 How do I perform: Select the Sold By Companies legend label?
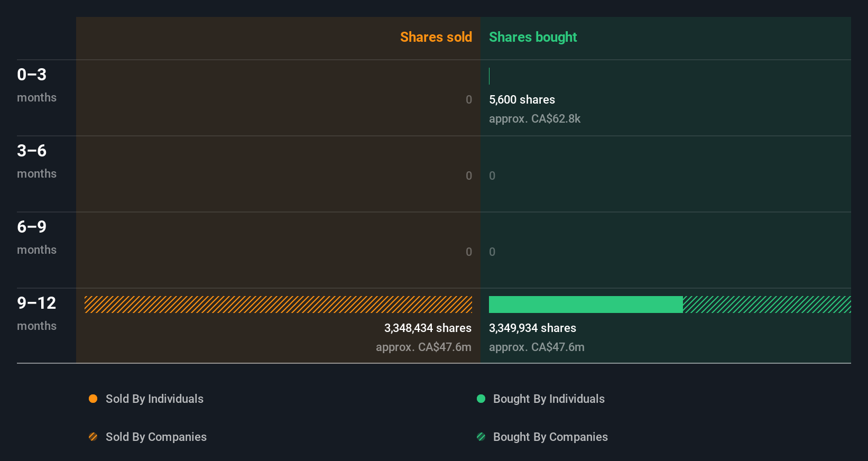click(156, 437)
